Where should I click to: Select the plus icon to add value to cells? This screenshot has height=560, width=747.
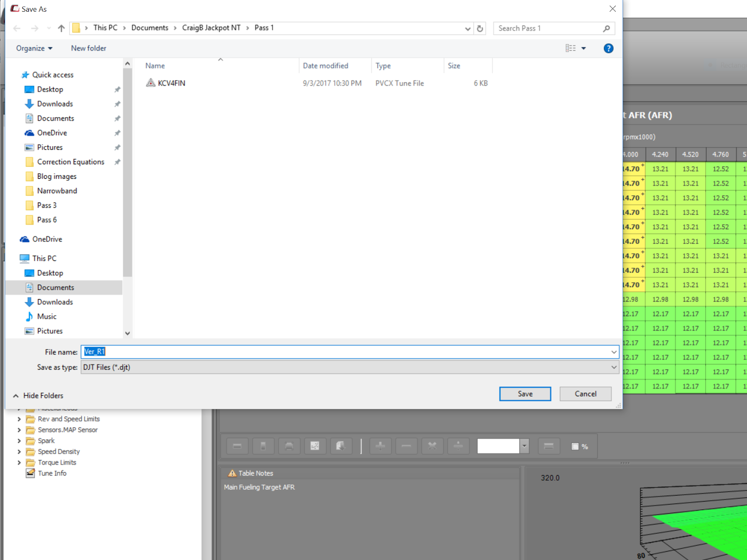click(x=380, y=446)
